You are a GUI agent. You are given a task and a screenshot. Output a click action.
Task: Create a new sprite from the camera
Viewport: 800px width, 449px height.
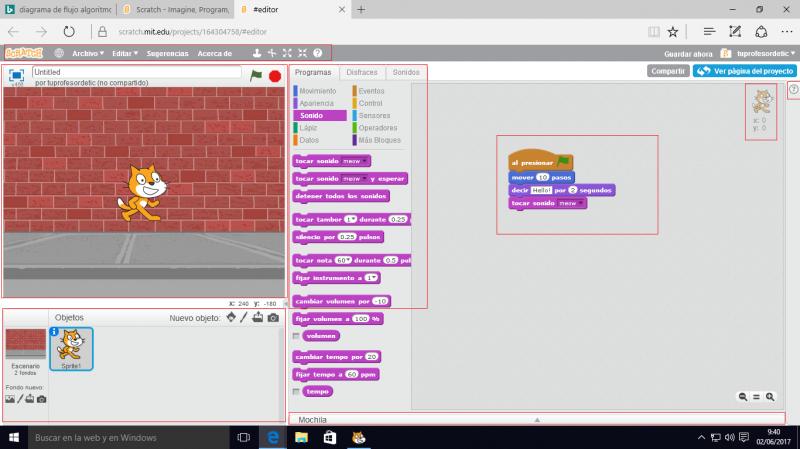[273, 317]
